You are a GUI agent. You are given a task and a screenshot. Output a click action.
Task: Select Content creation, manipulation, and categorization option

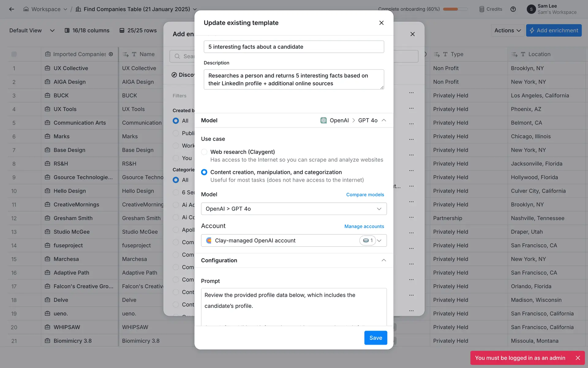[x=204, y=172]
